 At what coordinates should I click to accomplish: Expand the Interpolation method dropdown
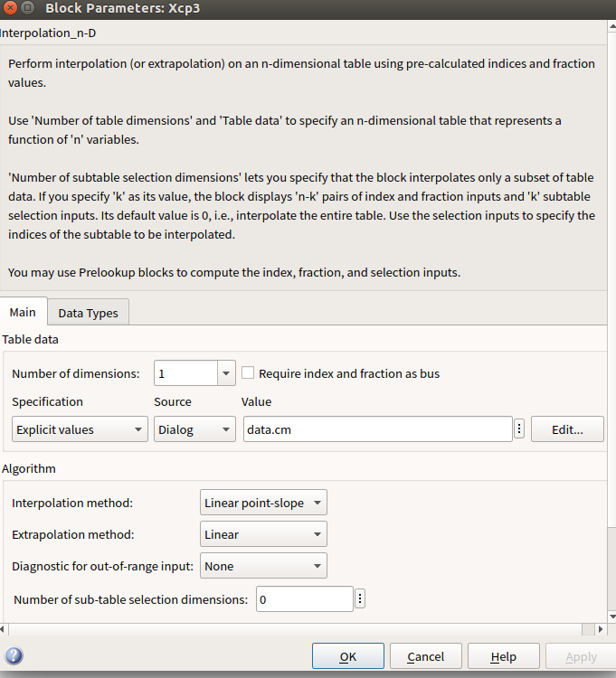[263, 503]
